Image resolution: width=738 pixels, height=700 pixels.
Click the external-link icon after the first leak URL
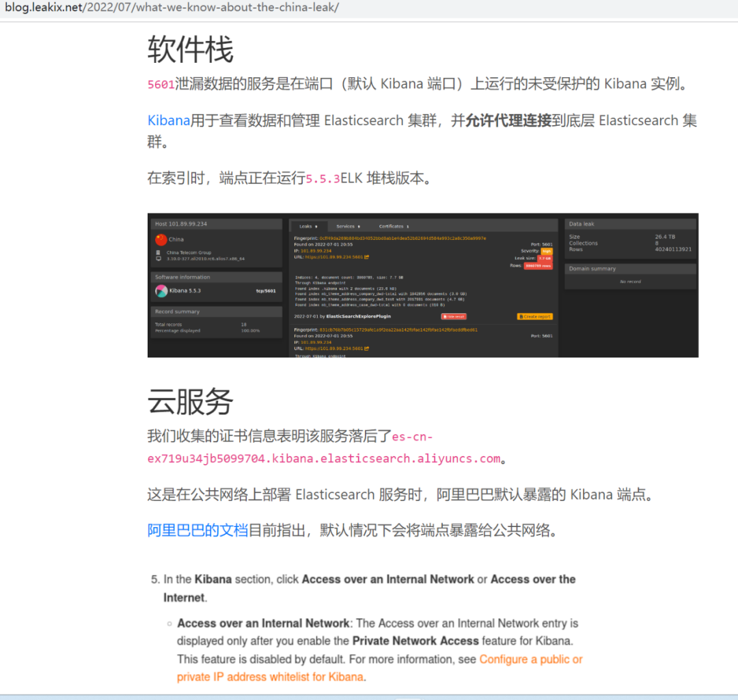click(366, 257)
